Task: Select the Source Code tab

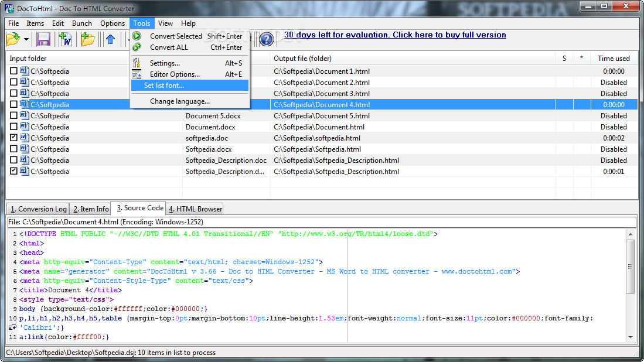Action: tap(139, 208)
